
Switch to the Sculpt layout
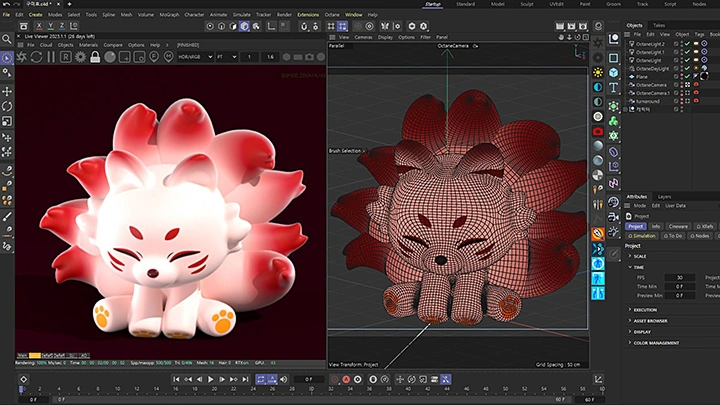coord(527,4)
